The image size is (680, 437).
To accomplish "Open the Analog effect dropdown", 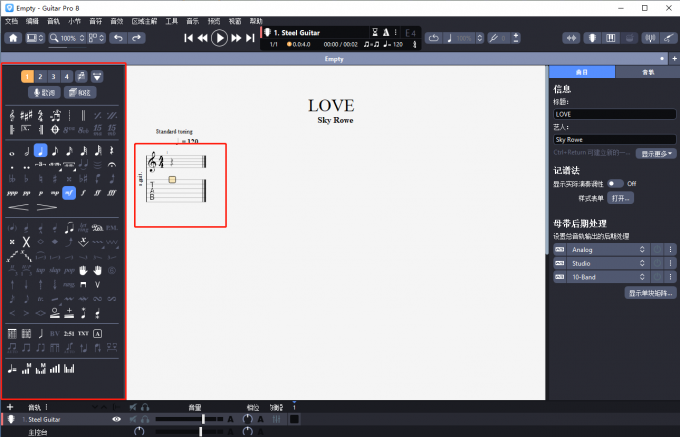I will [641, 248].
